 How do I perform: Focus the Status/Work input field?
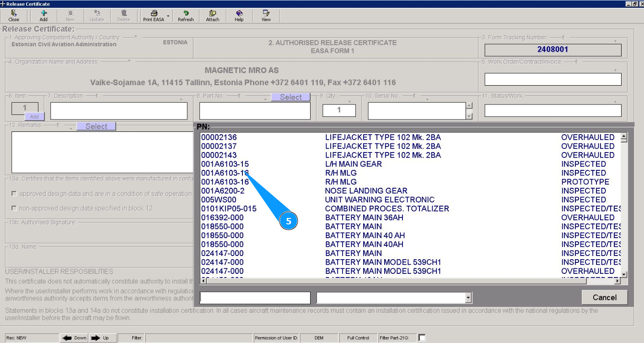click(x=553, y=110)
